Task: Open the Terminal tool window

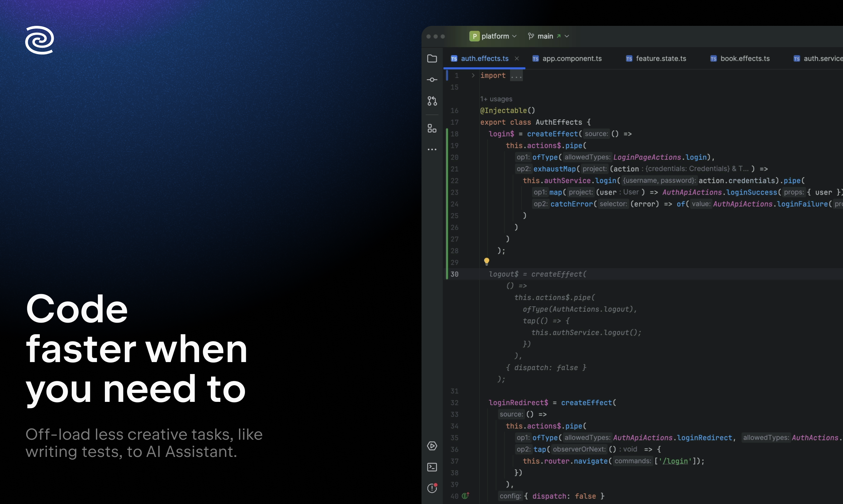Action: click(432, 467)
